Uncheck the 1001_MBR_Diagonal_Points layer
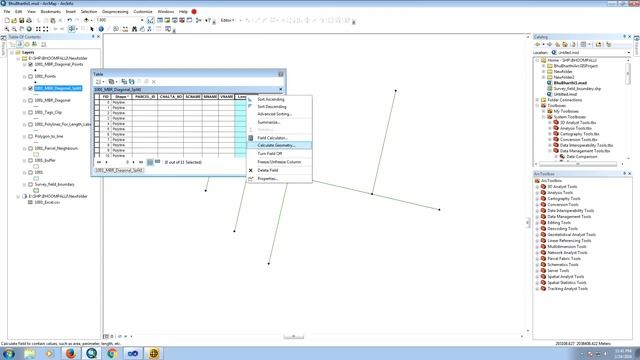The height and width of the screenshot is (360, 640). point(30,64)
